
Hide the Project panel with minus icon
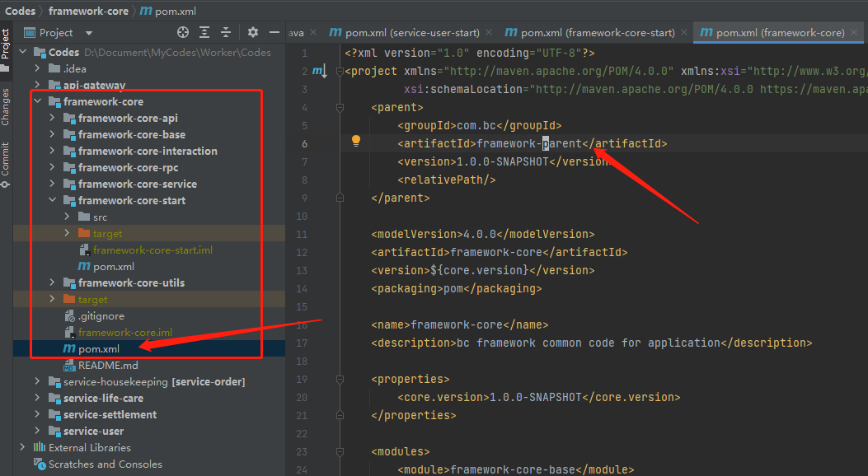274,33
